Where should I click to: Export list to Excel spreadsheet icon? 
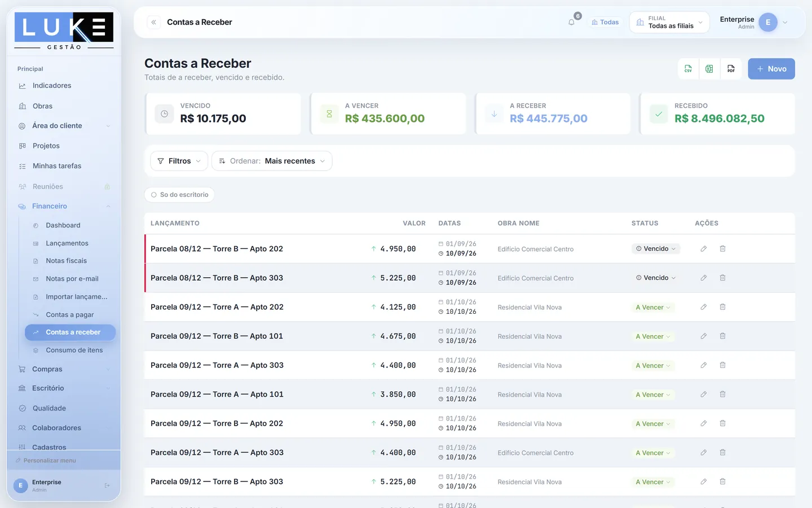[x=709, y=69]
